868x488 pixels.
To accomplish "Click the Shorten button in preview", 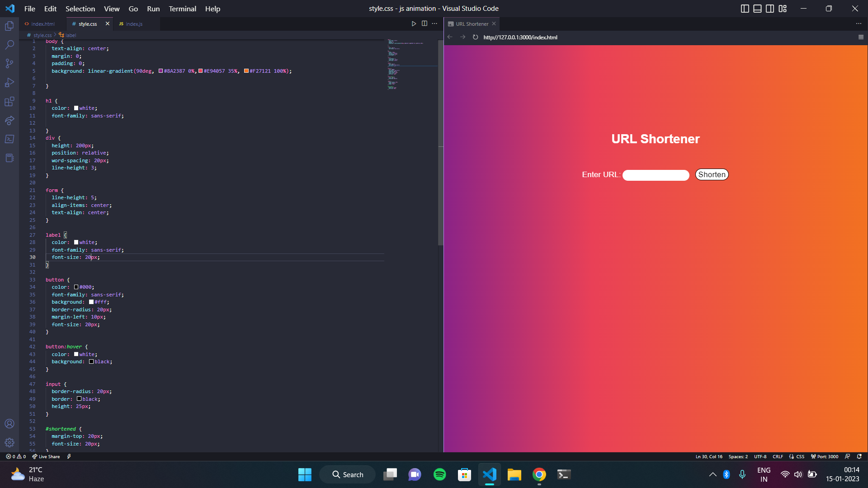I will 712,174.
